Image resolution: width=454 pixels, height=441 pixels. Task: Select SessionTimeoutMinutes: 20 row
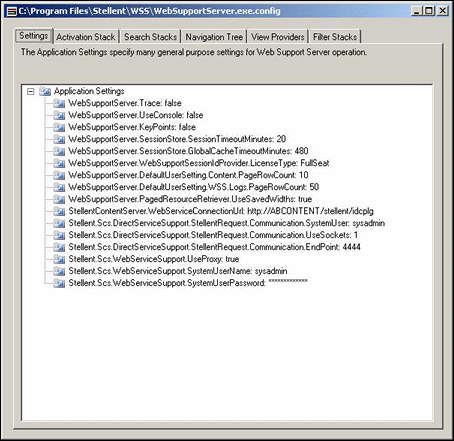(x=177, y=139)
